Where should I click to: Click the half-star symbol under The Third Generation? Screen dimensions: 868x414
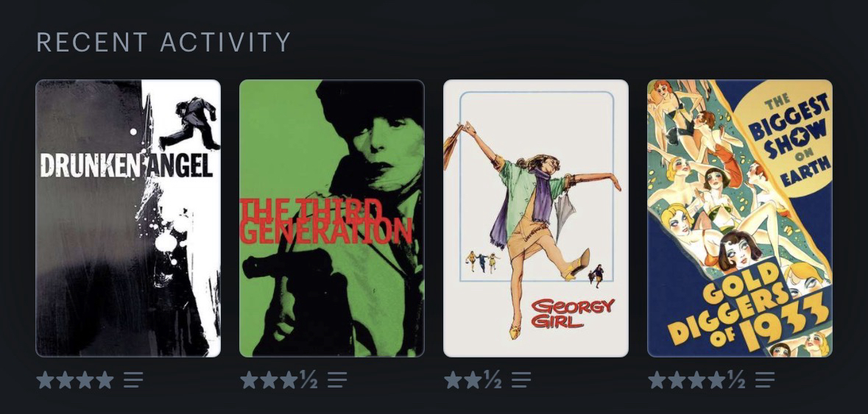[309, 379]
